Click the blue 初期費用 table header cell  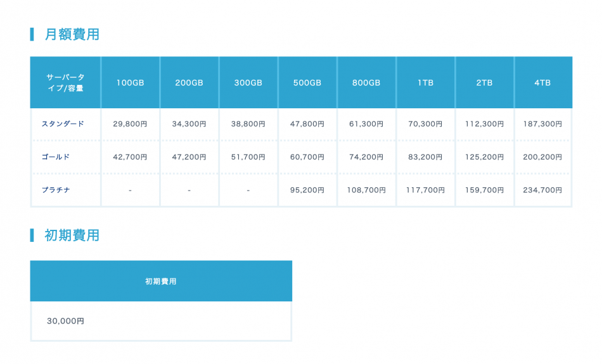161,281
